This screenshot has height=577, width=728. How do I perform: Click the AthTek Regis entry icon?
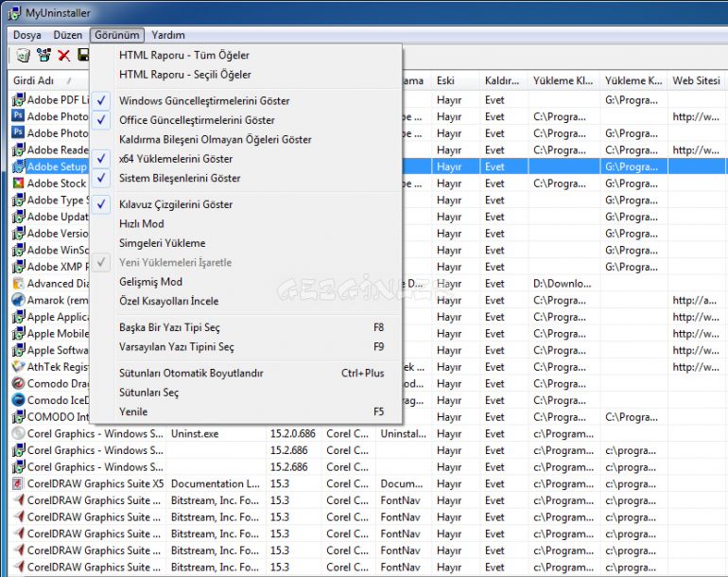(18, 367)
